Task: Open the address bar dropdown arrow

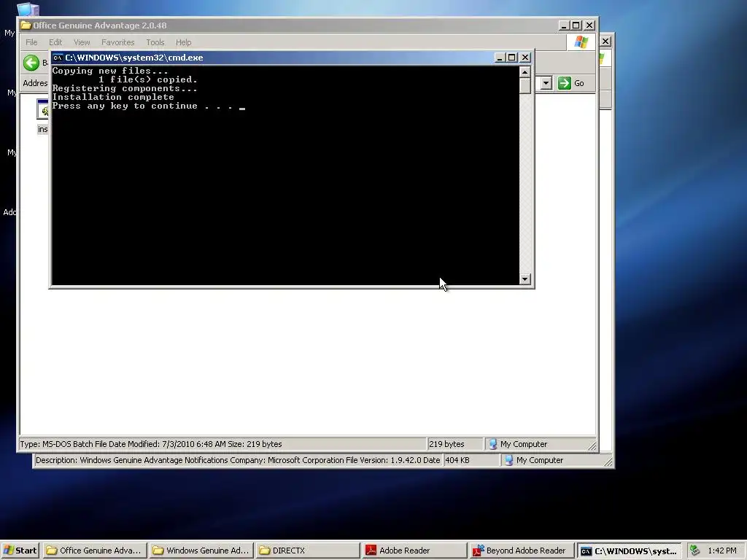Action: point(546,83)
